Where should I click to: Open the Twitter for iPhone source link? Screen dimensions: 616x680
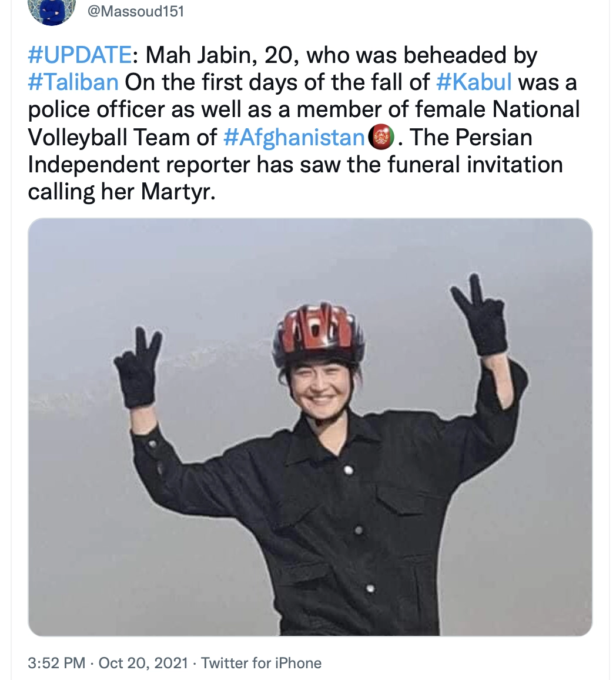pyautogui.click(x=261, y=663)
